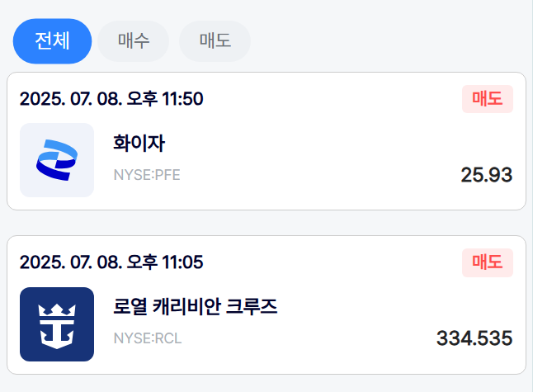Click the 334.535 price value
Screen dimensions: 533x392
474,338
